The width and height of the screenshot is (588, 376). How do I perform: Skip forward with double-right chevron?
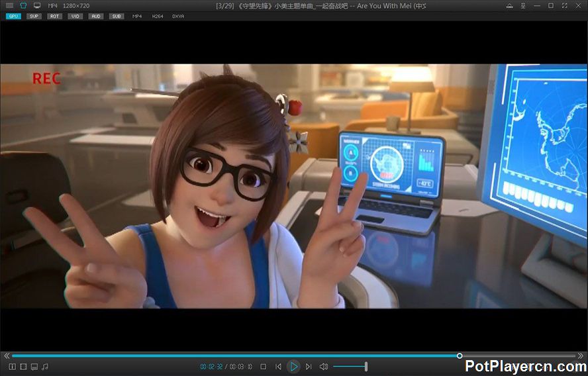[581, 355]
